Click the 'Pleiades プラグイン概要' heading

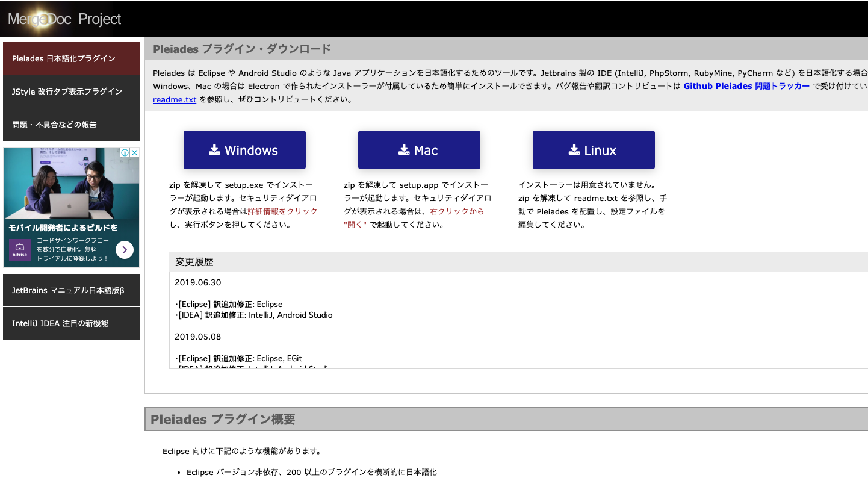point(223,420)
